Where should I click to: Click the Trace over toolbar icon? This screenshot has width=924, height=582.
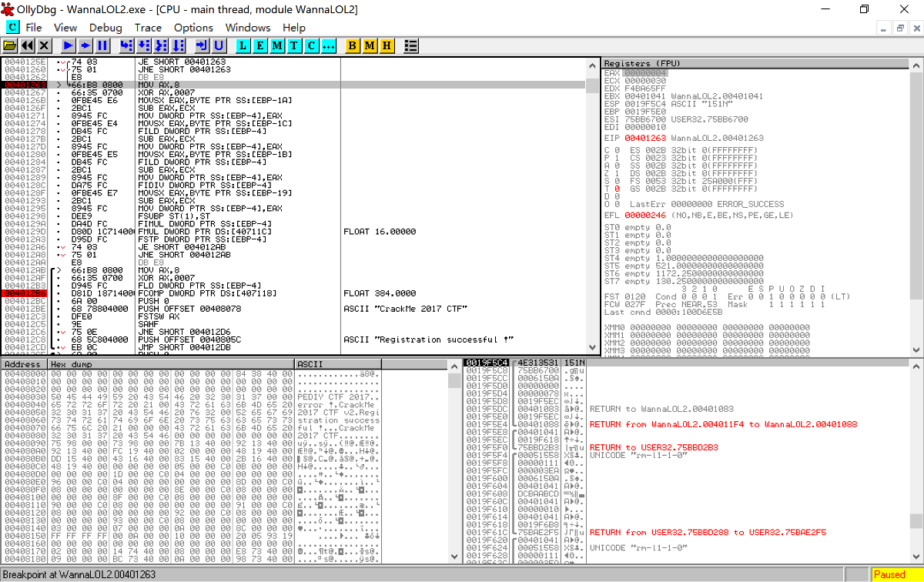[178, 46]
